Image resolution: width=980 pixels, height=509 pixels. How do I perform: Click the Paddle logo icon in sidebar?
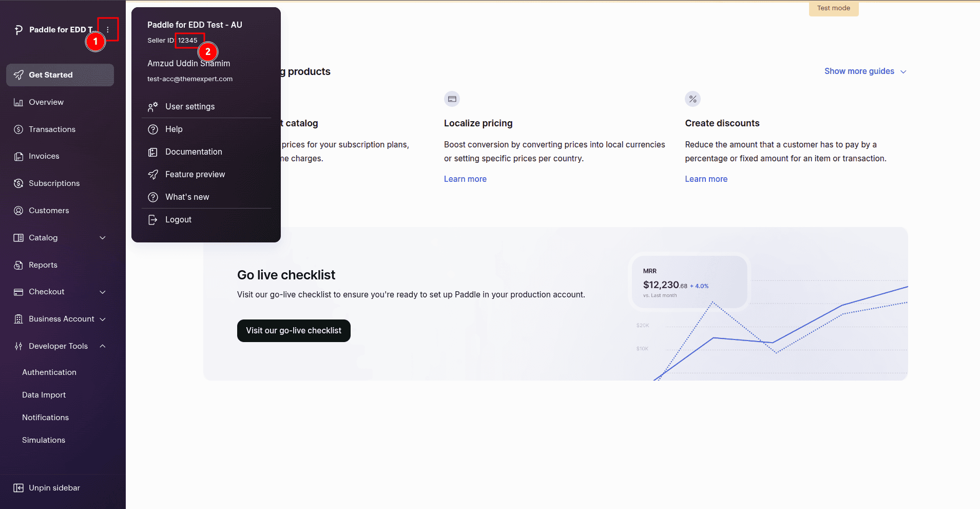coord(18,30)
